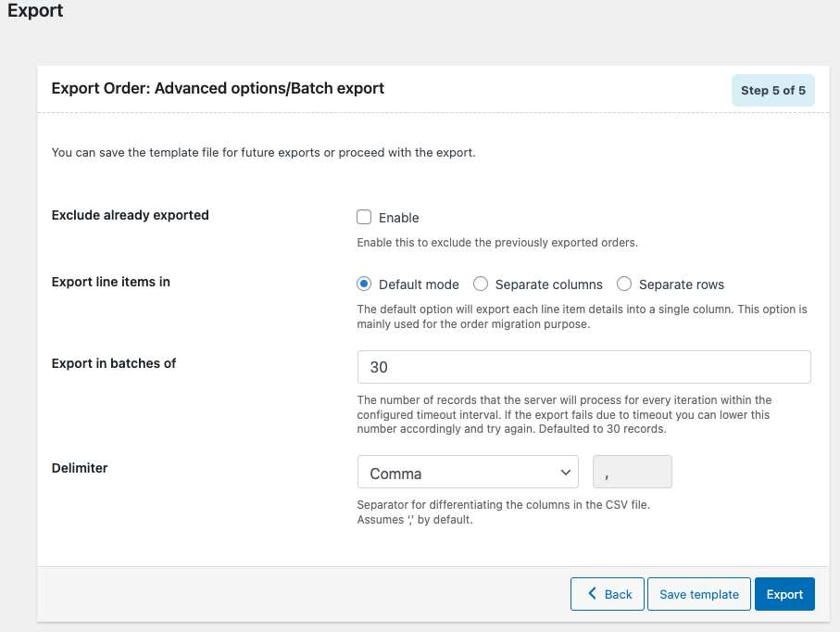Open the Delimiter dropdown showing Comma
Viewport: 840px width, 632px height.
468,472
